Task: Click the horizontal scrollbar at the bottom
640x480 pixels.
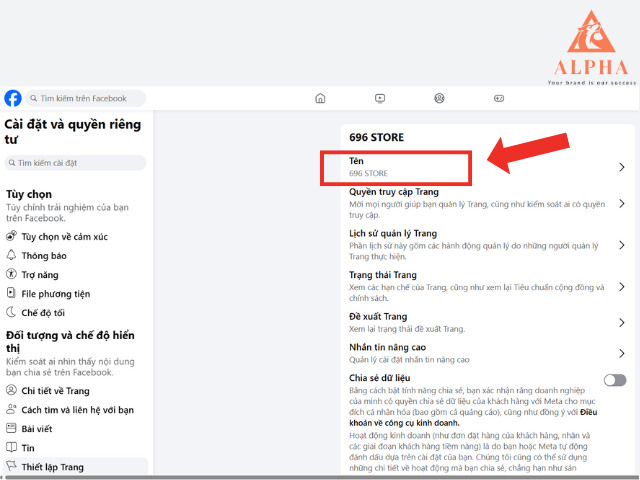Action: pyautogui.click(x=320, y=477)
